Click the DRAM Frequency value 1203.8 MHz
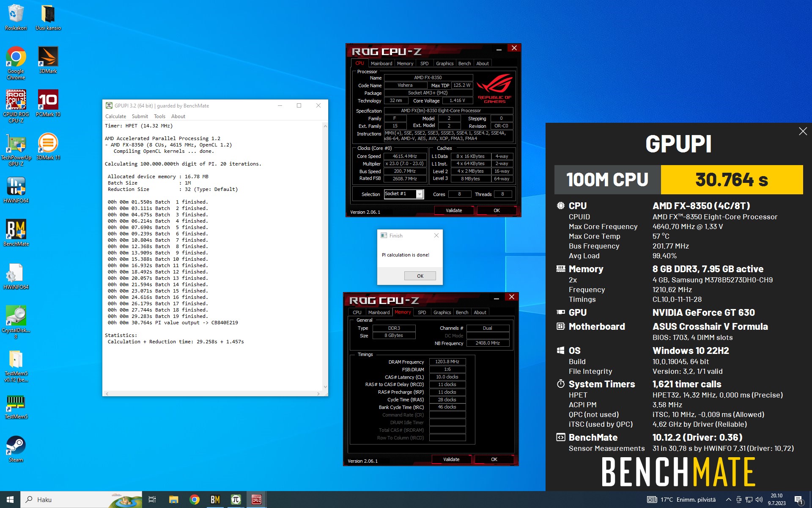Image resolution: width=812 pixels, height=508 pixels. (x=447, y=362)
